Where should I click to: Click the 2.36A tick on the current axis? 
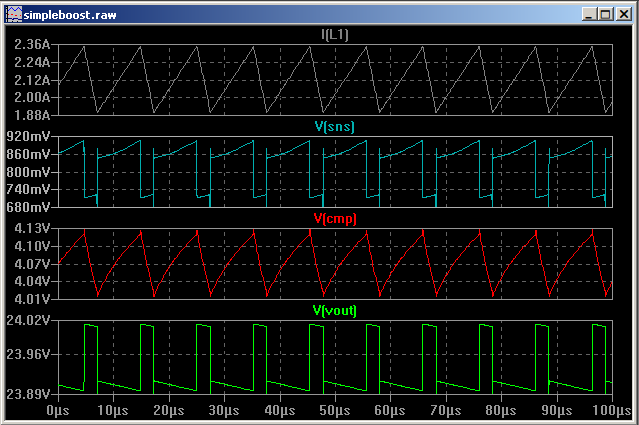coord(33,45)
